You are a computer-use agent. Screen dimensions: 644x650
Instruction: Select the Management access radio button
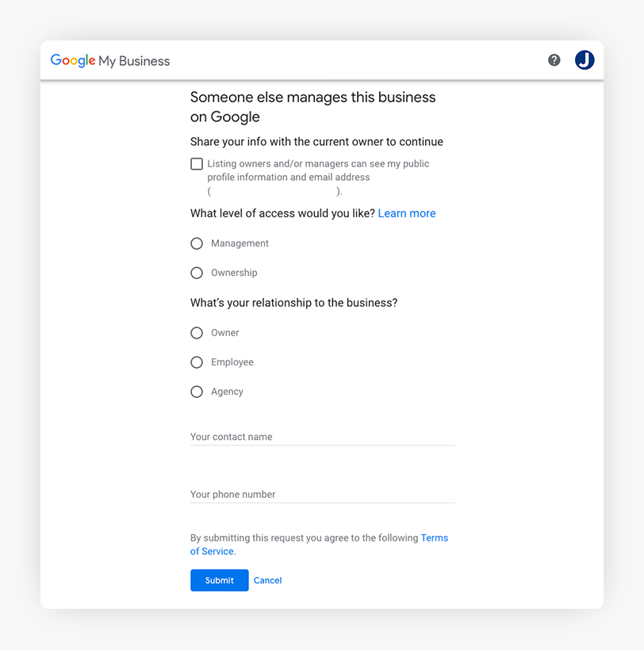coord(197,243)
